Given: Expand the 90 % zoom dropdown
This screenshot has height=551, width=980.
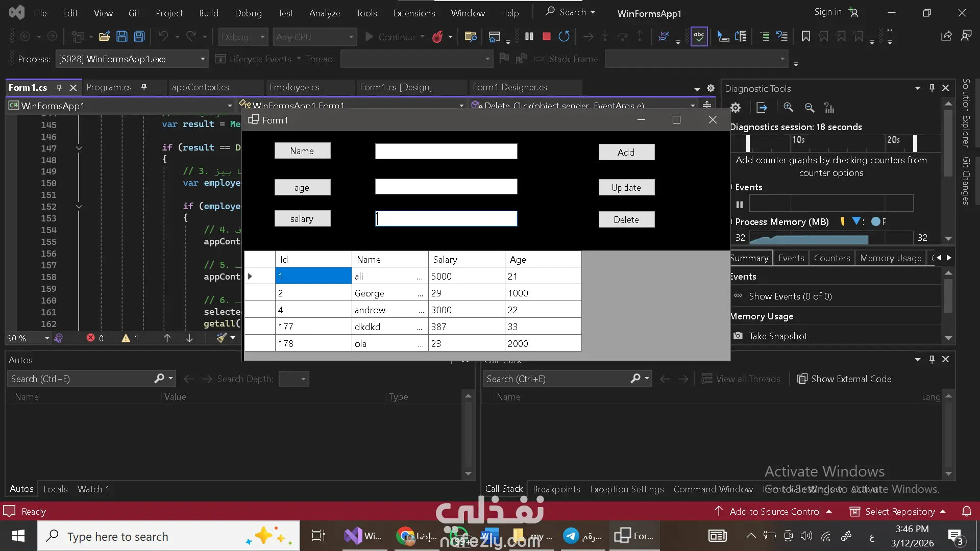Looking at the screenshot, I should (47, 338).
